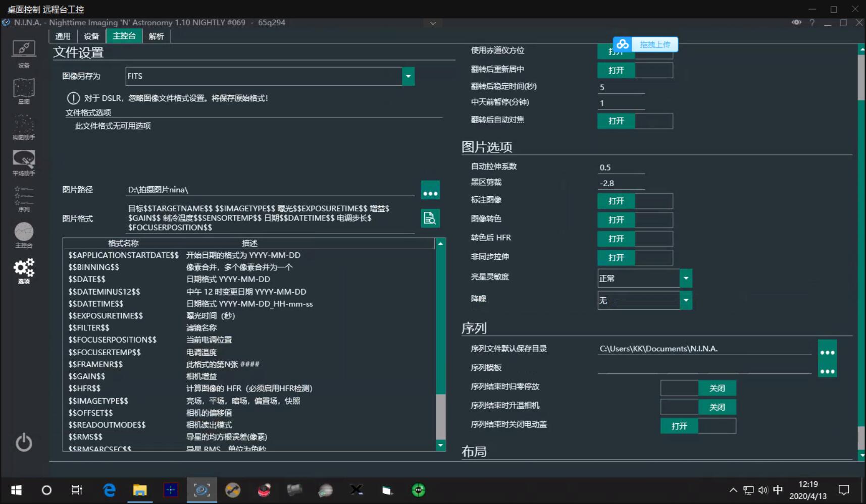The width and height of the screenshot is (866, 504).
Task: Browse sequence default save directory
Action: pyautogui.click(x=827, y=350)
